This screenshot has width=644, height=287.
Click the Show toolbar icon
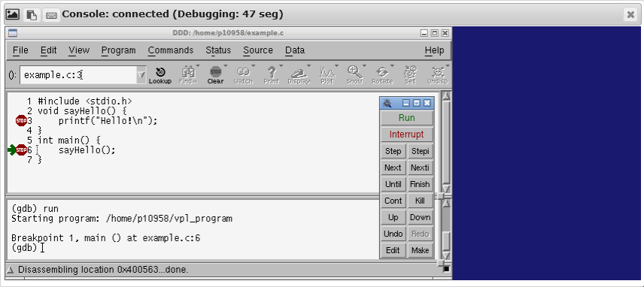tap(354, 75)
